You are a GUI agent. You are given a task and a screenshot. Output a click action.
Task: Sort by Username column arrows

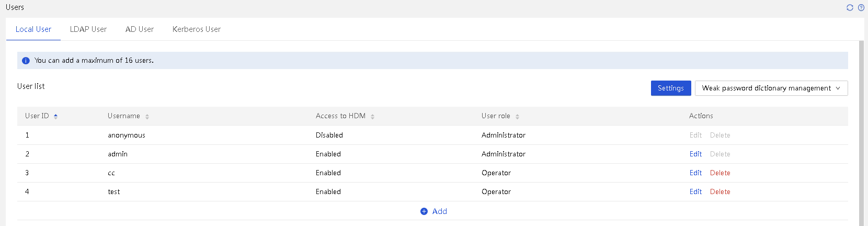147,117
